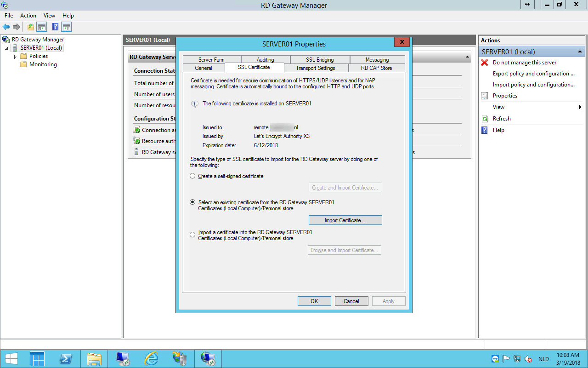
Task: Click the muted speaker volume tray icon
Action: 529,359
